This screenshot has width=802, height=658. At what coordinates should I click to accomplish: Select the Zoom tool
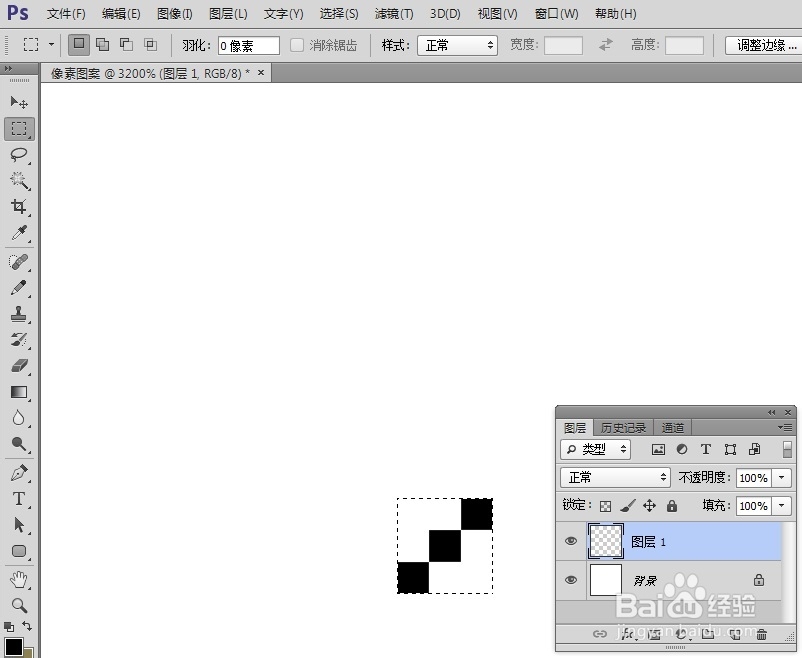(20, 606)
